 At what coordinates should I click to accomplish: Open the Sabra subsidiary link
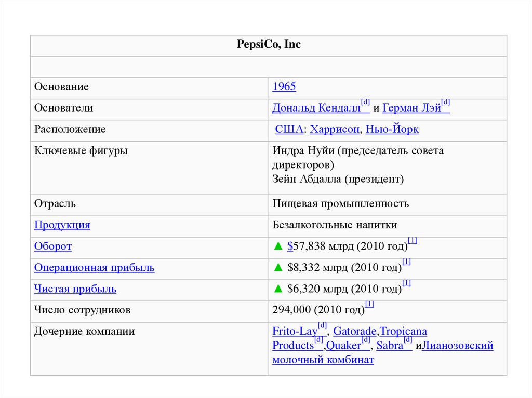390,346
